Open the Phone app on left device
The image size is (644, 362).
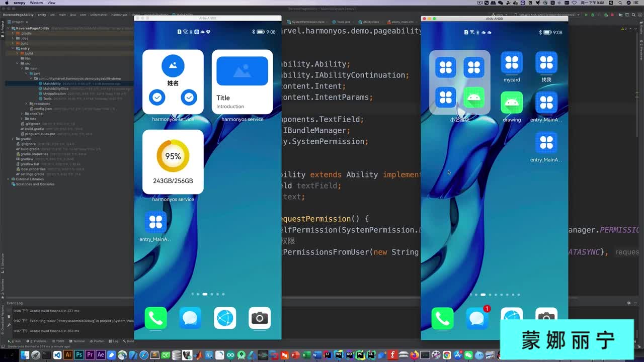[155, 318]
